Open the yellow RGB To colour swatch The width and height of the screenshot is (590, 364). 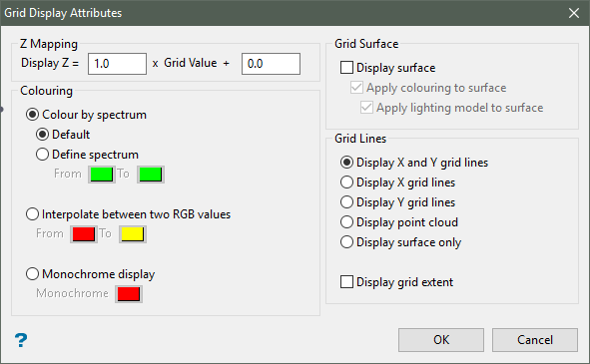pyautogui.click(x=133, y=234)
